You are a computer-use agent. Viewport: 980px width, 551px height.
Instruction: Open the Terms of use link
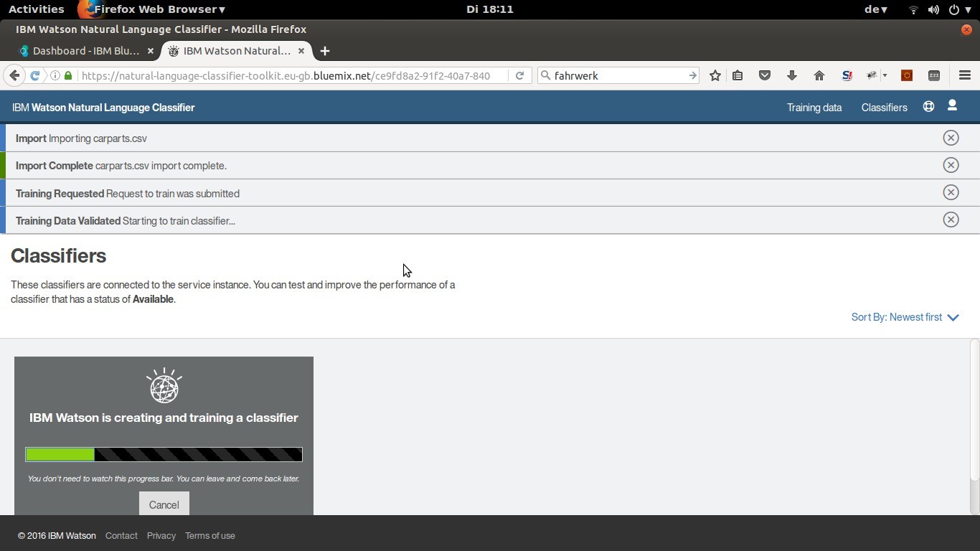pyautogui.click(x=209, y=536)
